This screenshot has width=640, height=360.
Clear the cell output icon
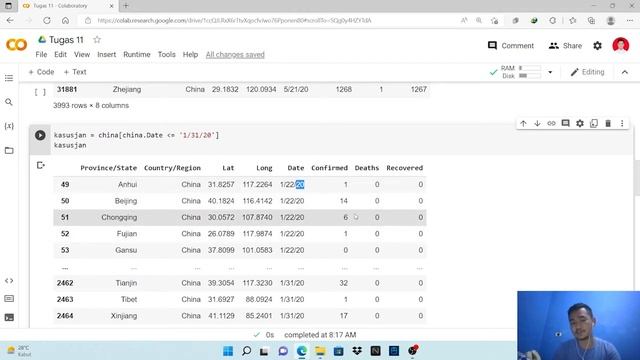point(40,165)
